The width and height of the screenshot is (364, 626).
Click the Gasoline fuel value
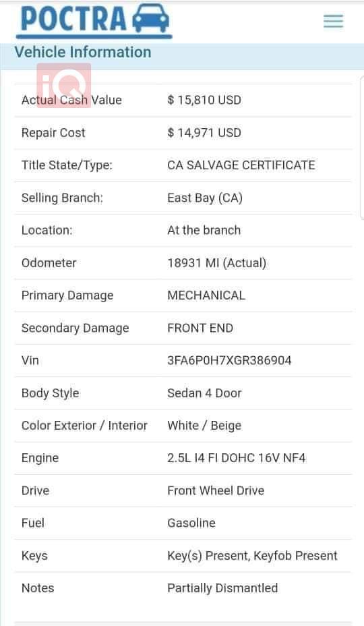click(191, 523)
